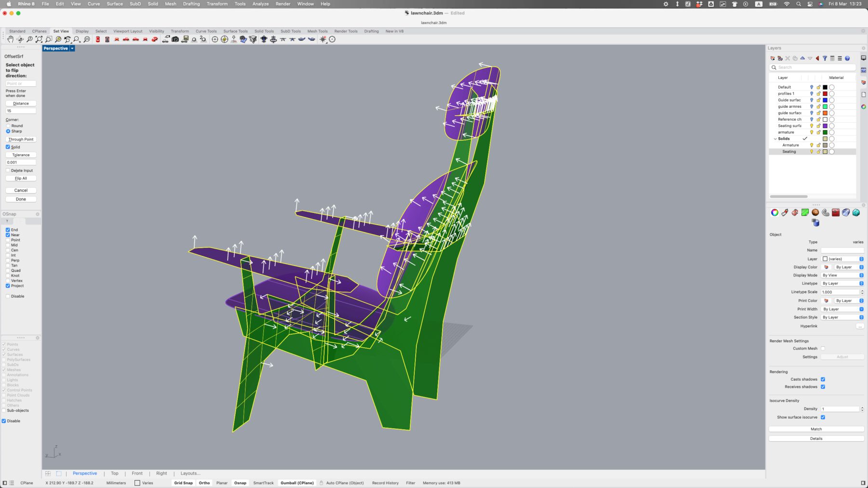This screenshot has width=868, height=488.
Task: Click the blue Move Layer Up triangle
Action: (802, 58)
